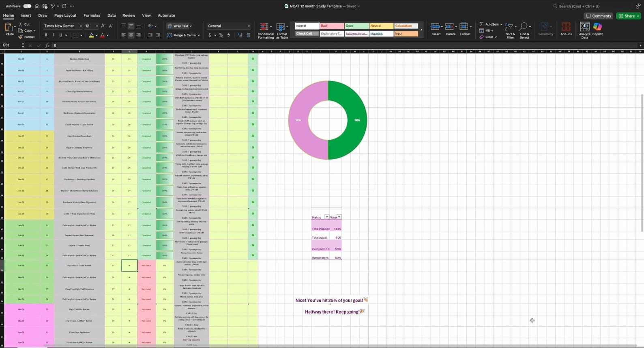Click the Fill button
The width and height of the screenshot is (644, 348).
click(486, 30)
